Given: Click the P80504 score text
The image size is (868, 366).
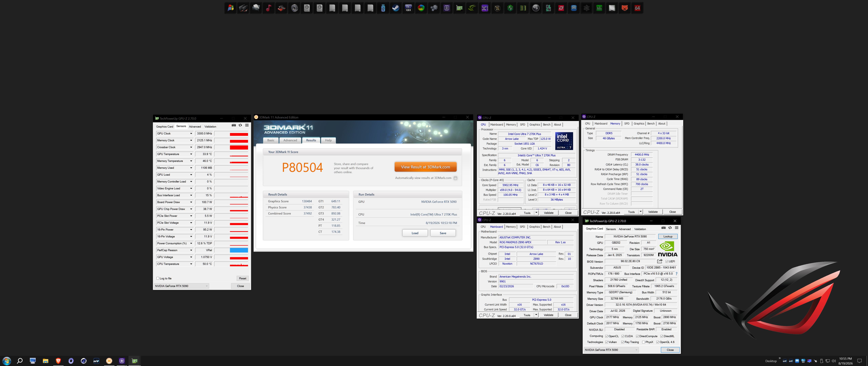Looking at the screenshot, I should point(302,167).
